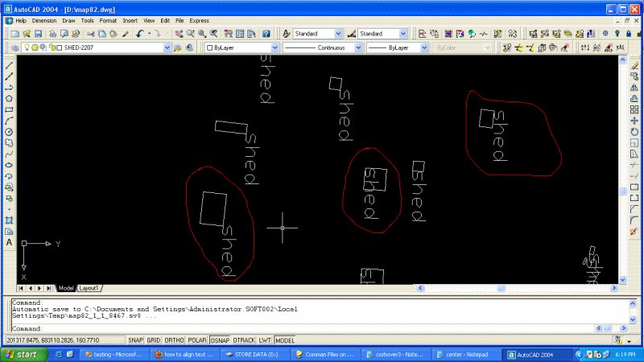Open the Standard dimension style dropdown
Image resolution: width=644 pixels, height=362 pixels.
(403, 34)
